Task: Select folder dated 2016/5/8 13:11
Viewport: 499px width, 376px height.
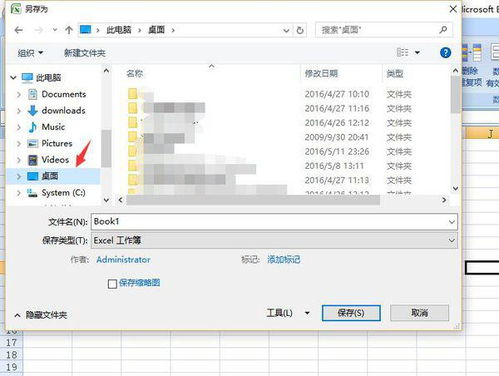Action: (x=270, y=166)
